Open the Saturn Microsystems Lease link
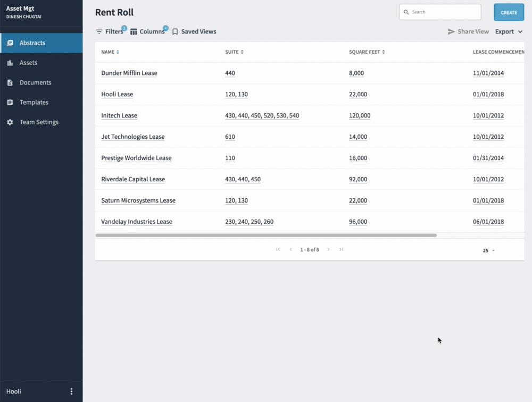This screenshot has height=402, width=532. point(138,200)
